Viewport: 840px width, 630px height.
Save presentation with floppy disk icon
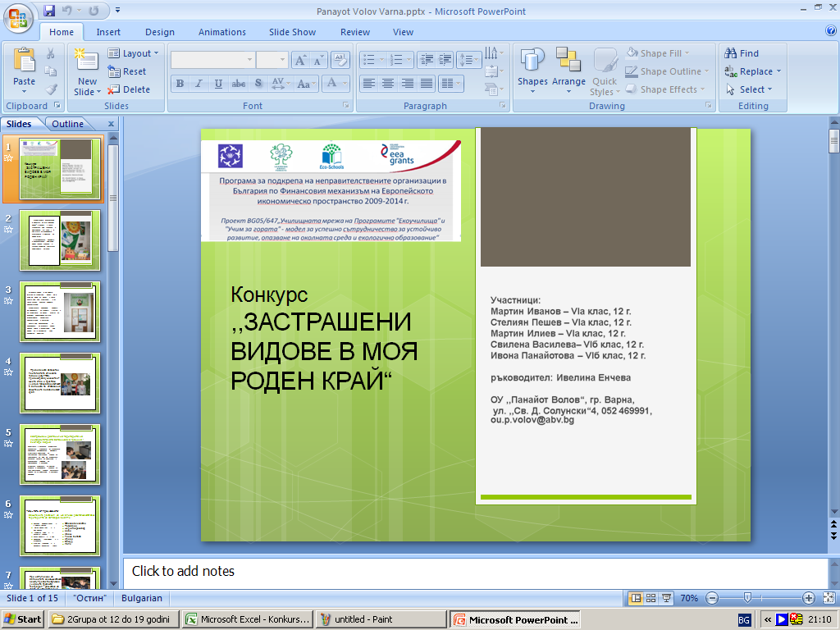(49, 10)
